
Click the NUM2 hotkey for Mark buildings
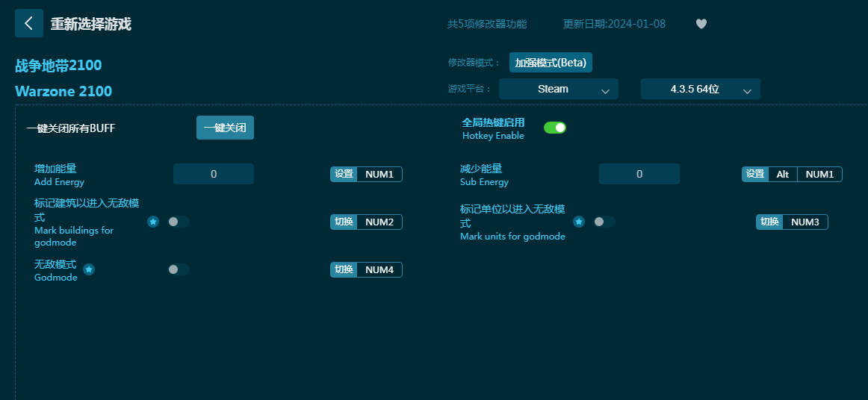point(379,222)
